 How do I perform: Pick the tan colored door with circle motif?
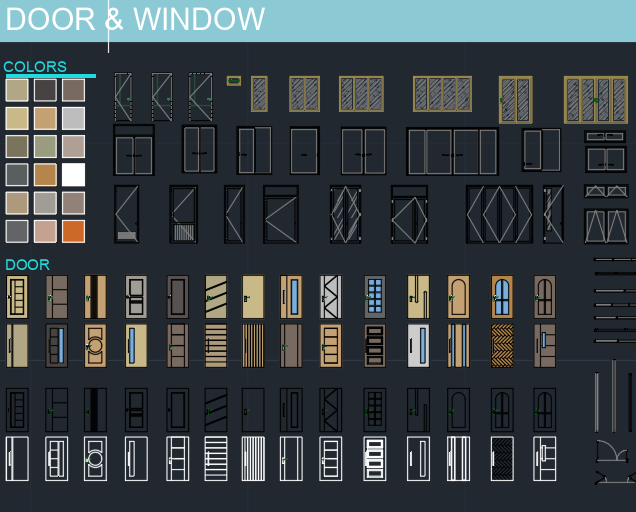tap(95, 346)
